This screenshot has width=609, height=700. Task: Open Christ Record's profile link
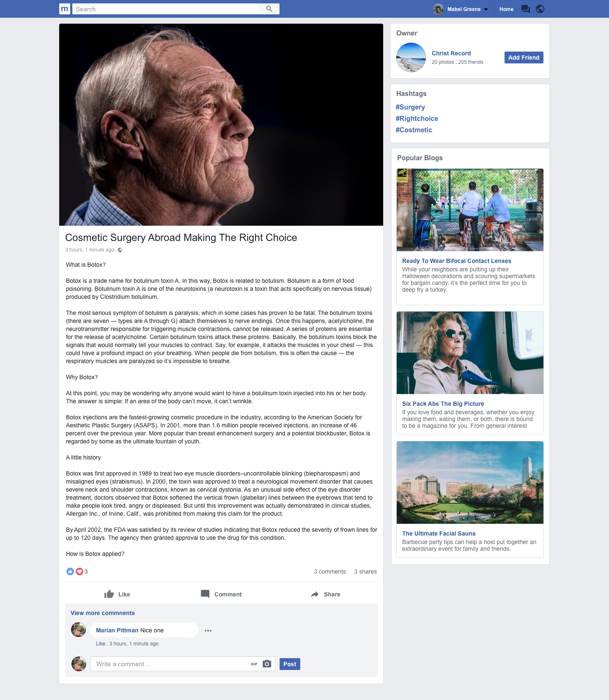point(451,53)
